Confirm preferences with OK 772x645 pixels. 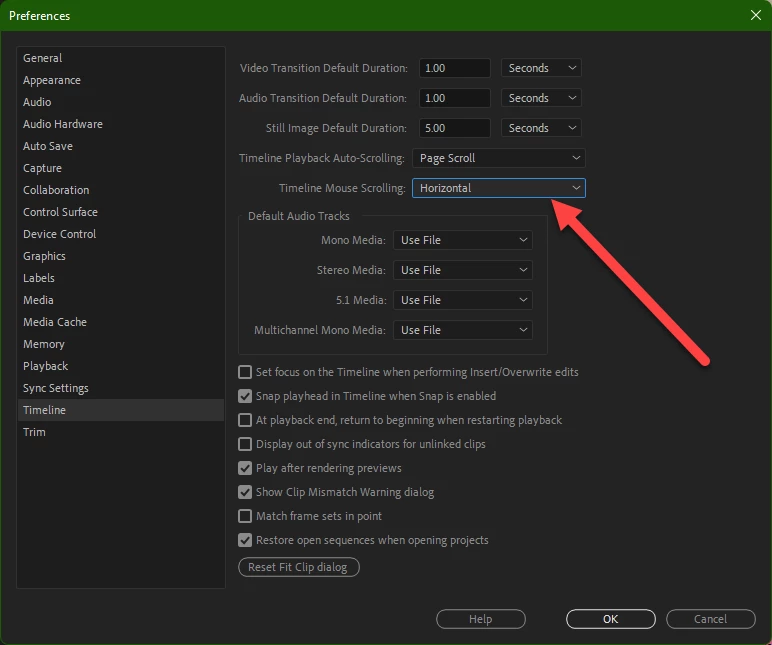pos(611,619)
